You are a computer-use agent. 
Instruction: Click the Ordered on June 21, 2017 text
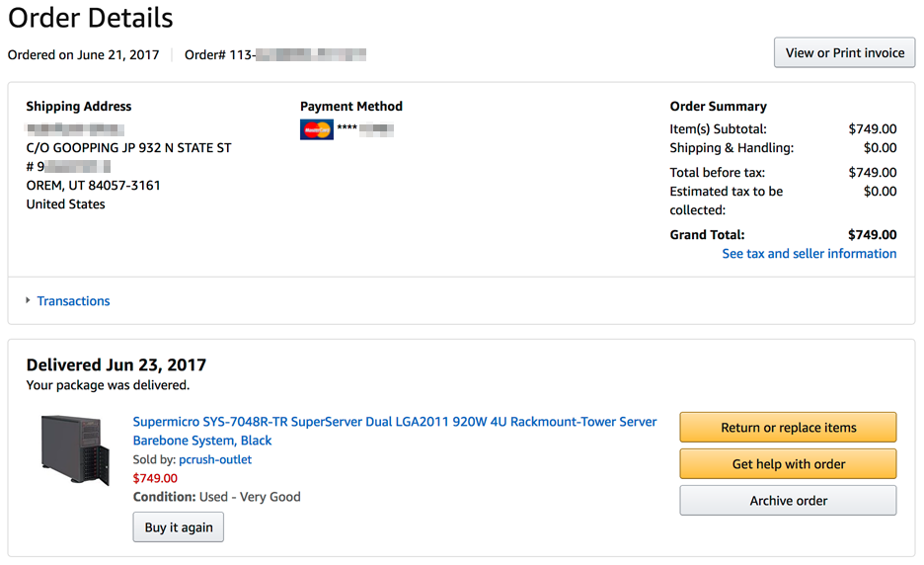[84, 55]
